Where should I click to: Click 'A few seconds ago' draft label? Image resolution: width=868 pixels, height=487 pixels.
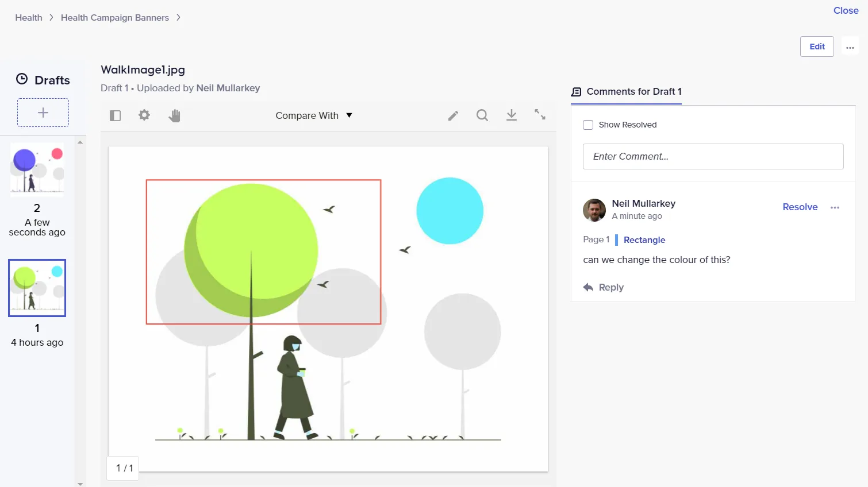click(37, 227)
